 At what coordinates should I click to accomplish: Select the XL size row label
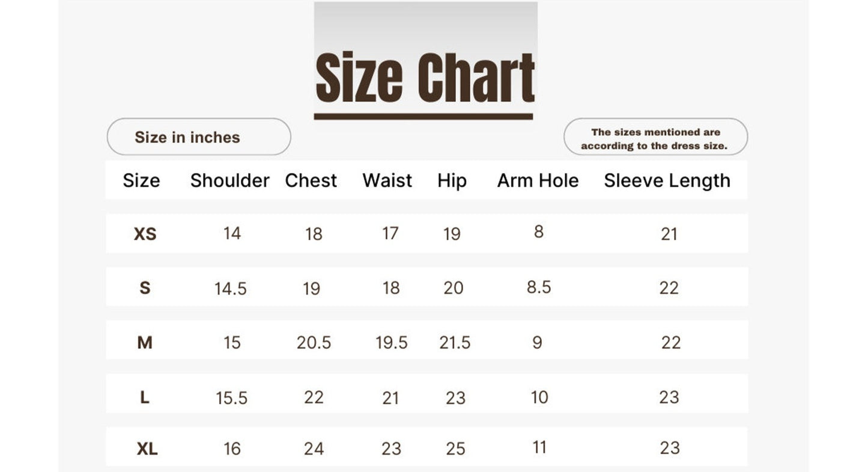pyautogui.click(x=147, y=449)
